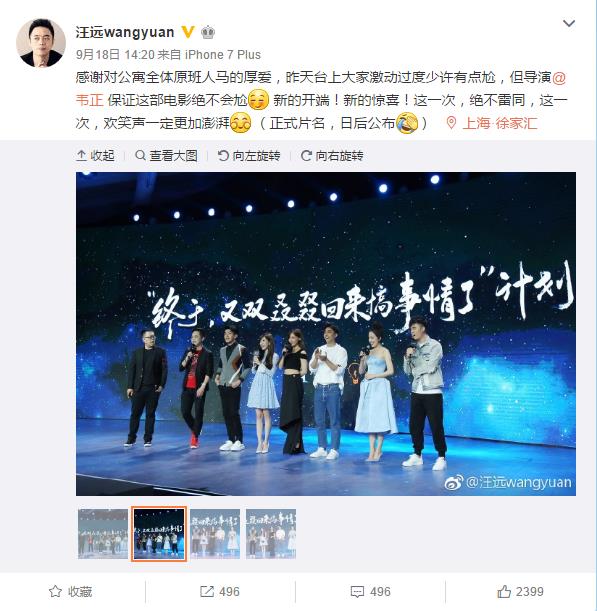Open the 汪远wangyuan username link
Screen dimensions: 597x611
tap(125, 32)
